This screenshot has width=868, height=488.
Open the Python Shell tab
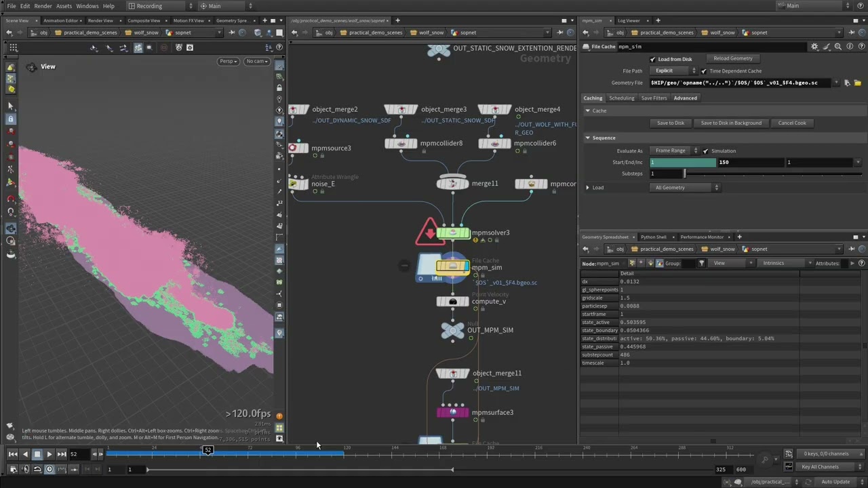coord(654,237)
